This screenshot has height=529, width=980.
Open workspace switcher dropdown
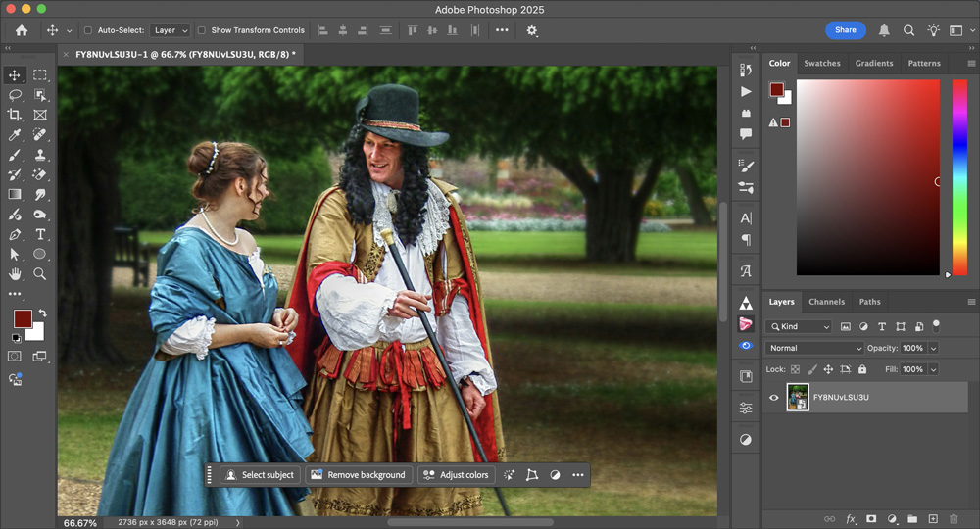click(960, 30)
